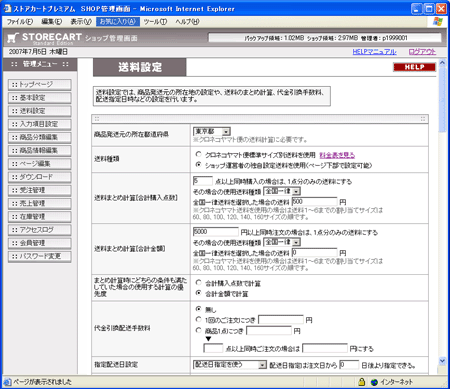Open the 表示(V) menu
The image size is (450, 389).
click(81, 22)
